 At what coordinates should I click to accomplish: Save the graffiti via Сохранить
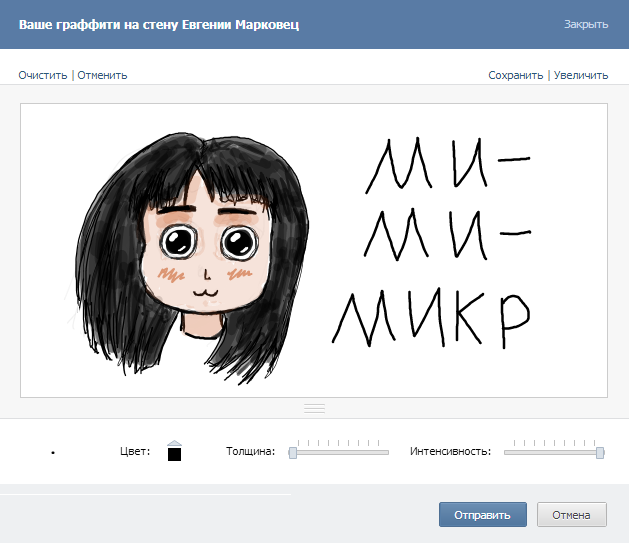515,75
